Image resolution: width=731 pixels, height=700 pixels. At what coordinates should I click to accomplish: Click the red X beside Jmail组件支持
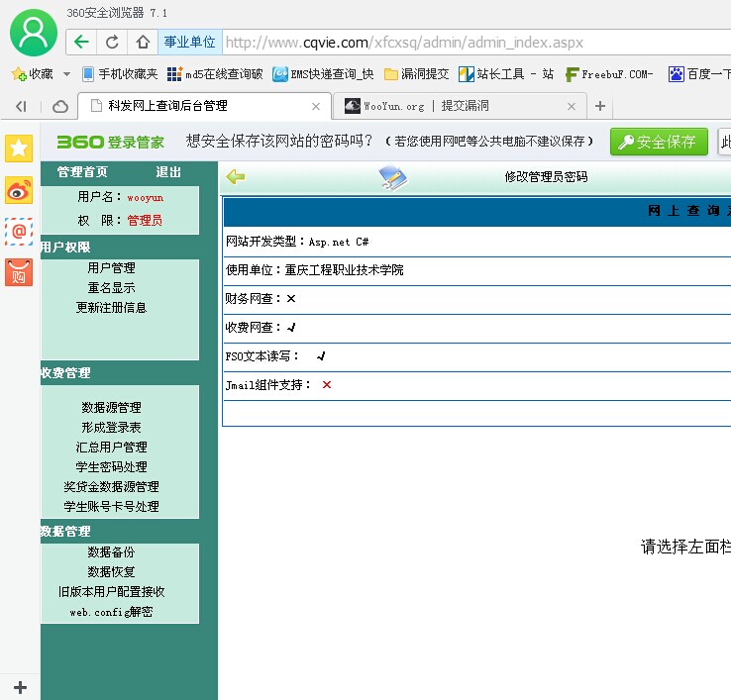(x=327, y=385)
